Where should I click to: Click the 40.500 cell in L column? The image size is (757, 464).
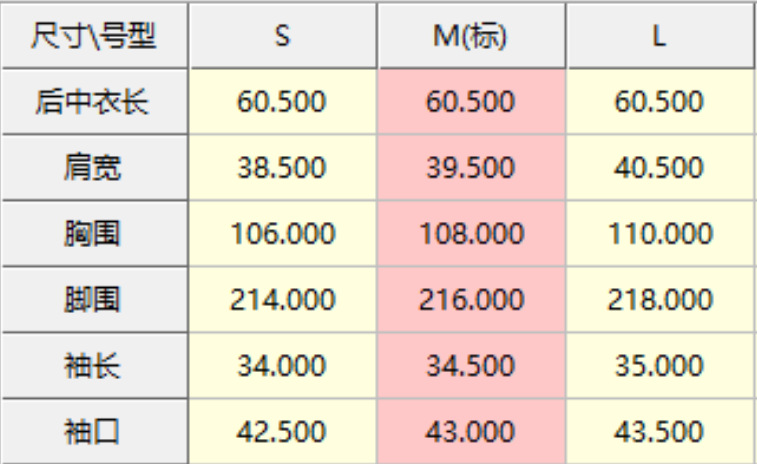pyautogui.click(x=660, y=168)
